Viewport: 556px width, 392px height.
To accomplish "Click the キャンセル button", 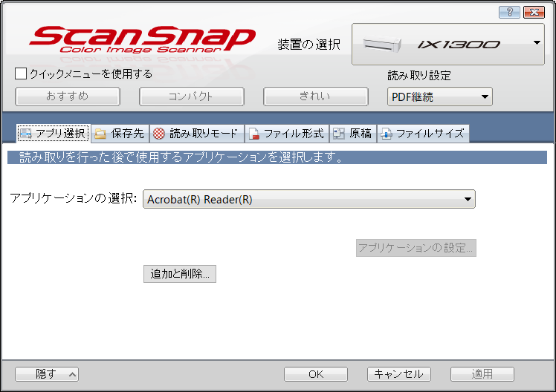I will (399, 374).
